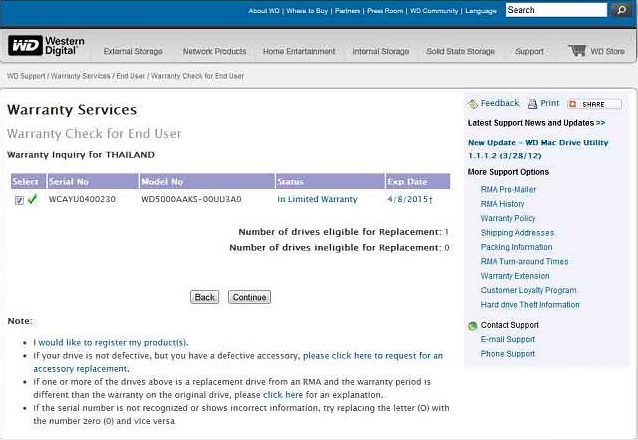638x440 pixels.
Task: Open the Solid State Storage menu
Action: [460, 52]
